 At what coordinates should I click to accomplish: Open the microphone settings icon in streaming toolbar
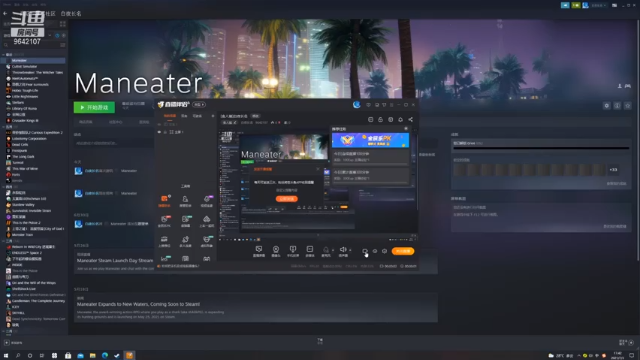click(x=326, y=249)
